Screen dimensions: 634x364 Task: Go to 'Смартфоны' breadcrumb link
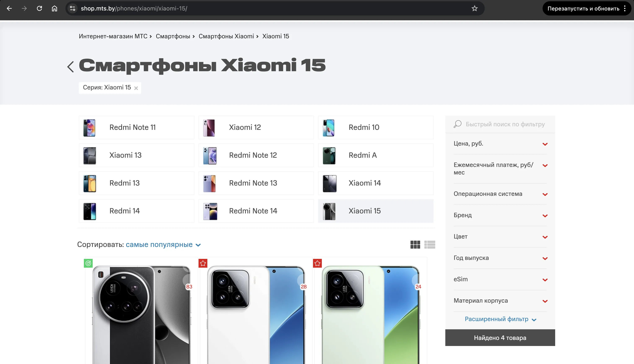(x=173, y=36)
